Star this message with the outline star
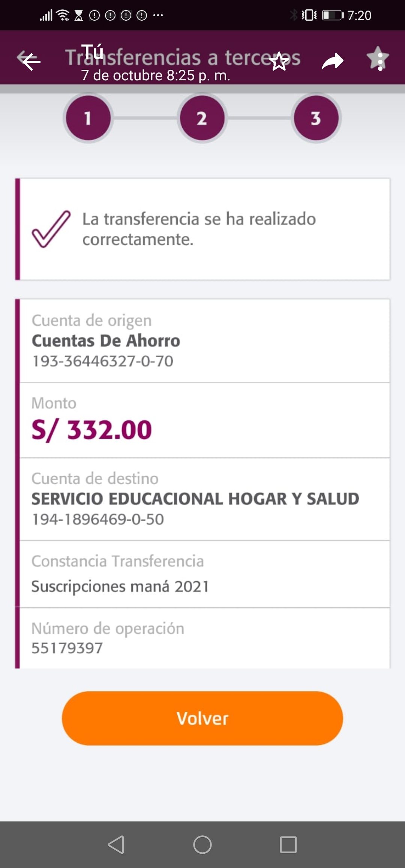The height and width of the screenshot is (868, 405). pos(279,62)
